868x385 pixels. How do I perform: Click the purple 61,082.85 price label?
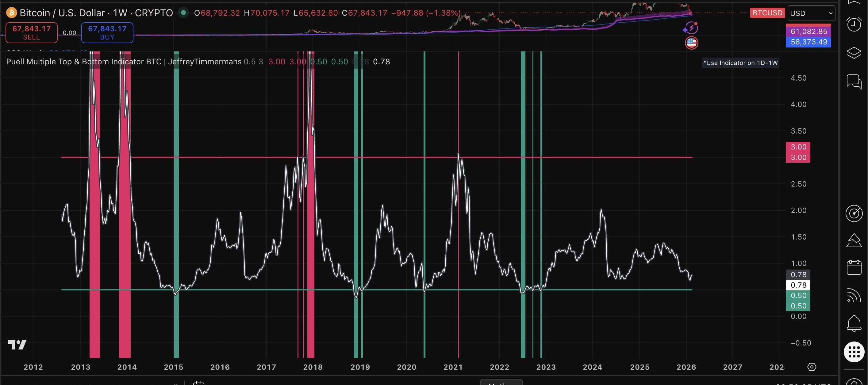click(x=808, y=31)
